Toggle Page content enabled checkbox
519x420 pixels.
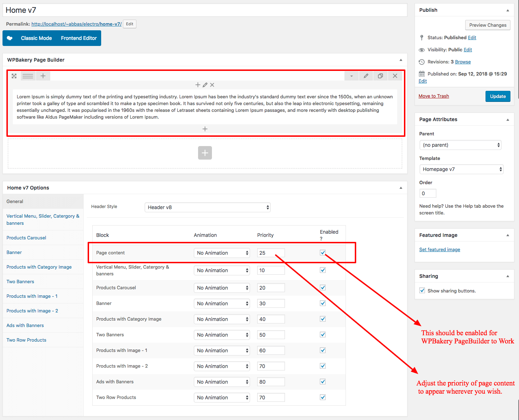[x=323, y=253]
